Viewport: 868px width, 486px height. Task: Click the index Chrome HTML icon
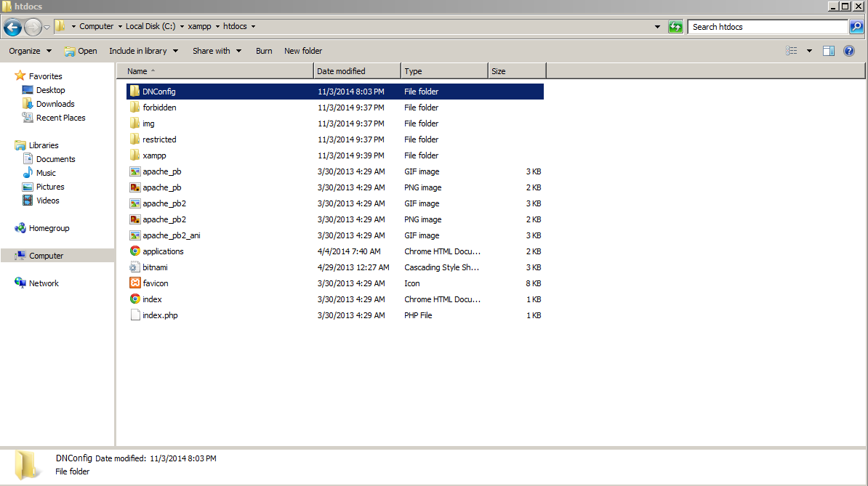coord(134,299)
